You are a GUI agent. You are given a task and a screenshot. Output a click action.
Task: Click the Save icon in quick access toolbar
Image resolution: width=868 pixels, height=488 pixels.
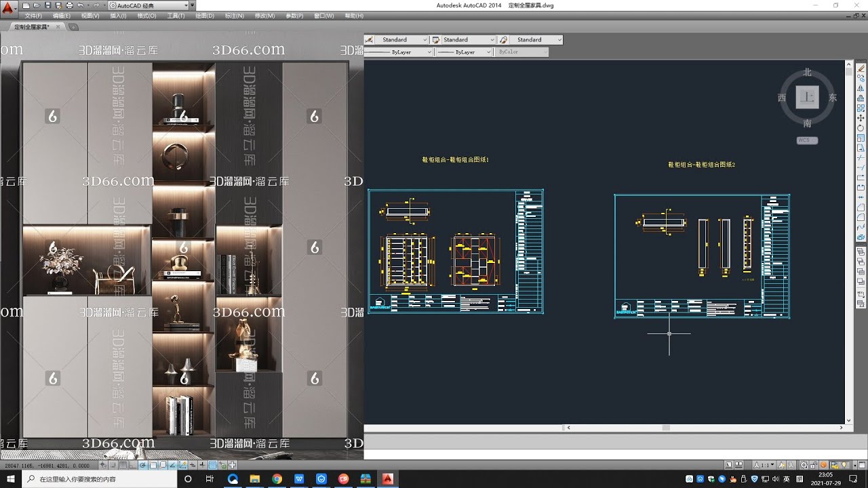[x=47, y=5]
